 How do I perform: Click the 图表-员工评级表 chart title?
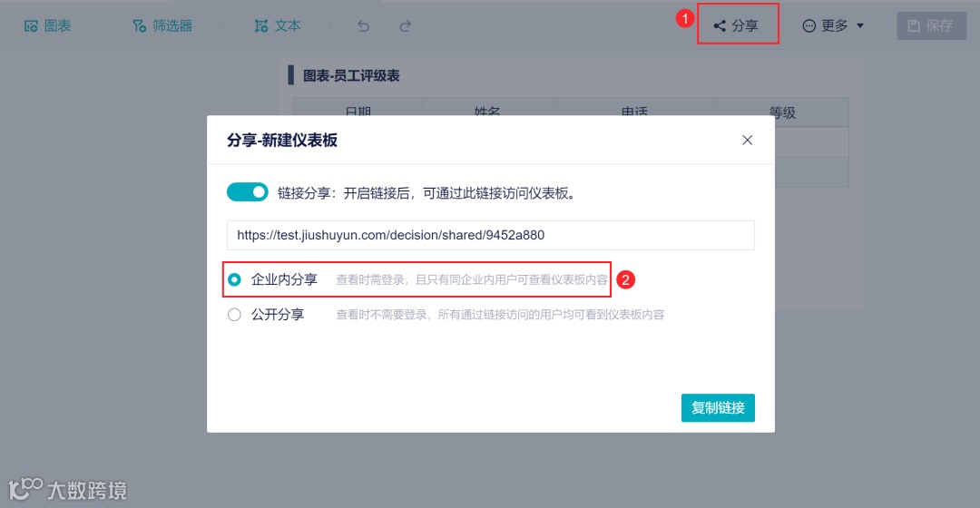351,75
